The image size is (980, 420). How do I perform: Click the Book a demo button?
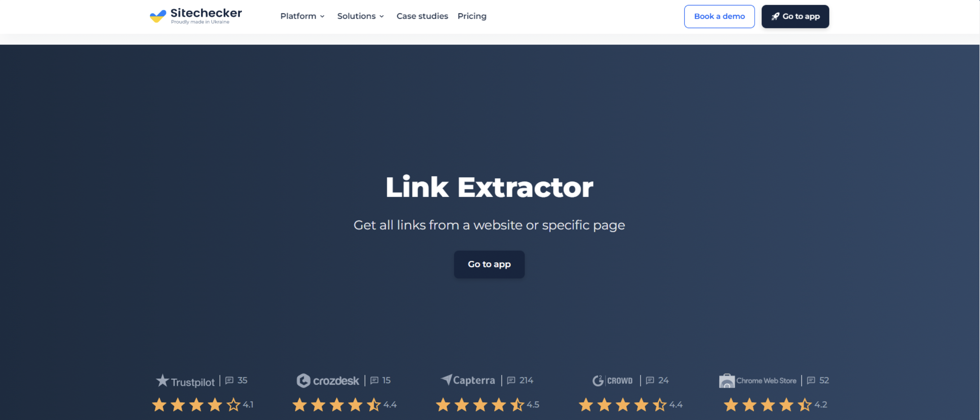click(x=719, y=16)
